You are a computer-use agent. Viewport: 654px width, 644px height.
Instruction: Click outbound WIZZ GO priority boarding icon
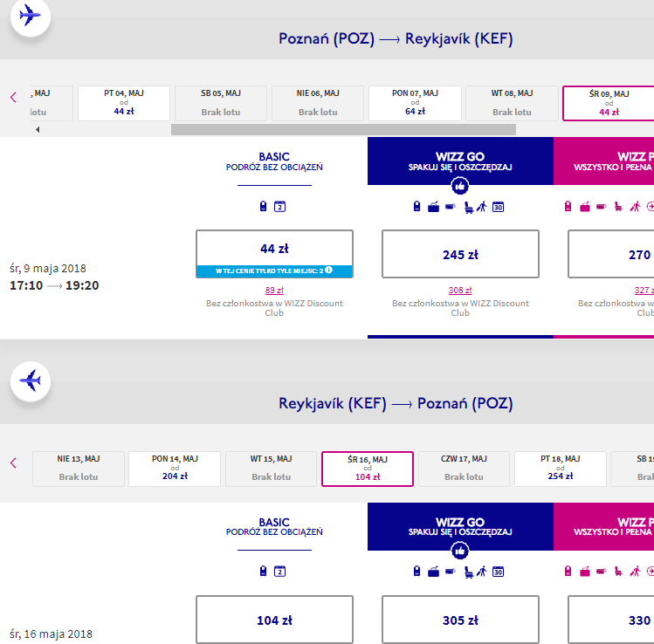482,207
